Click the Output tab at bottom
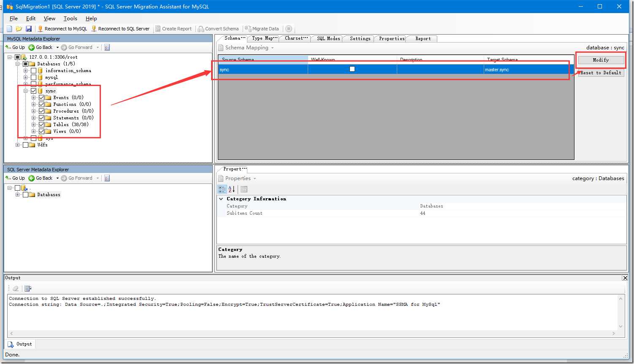The width and height of the screenshot is (634, 364). (20, 344)
